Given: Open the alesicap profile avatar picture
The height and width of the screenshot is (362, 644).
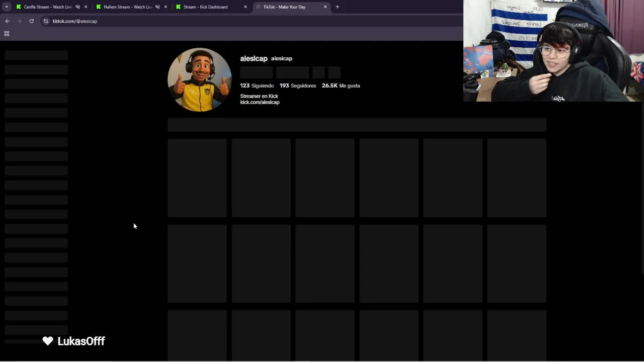Looking at the screenshot, I should (x=199, y=79).
